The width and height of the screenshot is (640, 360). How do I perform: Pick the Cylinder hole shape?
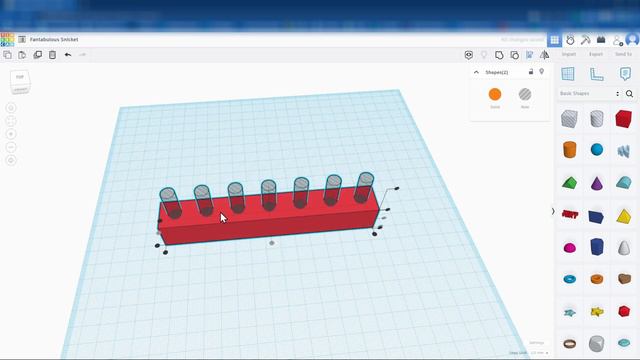pos(596,118)
